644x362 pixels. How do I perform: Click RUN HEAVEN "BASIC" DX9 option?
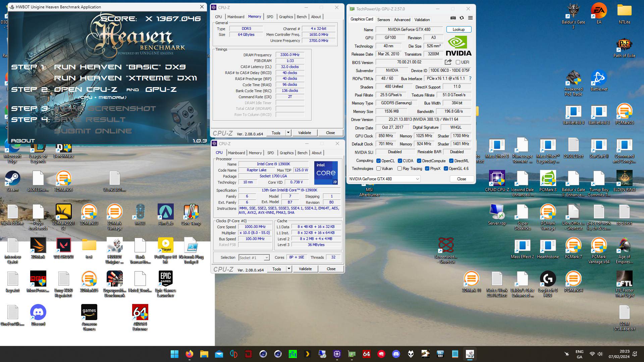[120, 67]
